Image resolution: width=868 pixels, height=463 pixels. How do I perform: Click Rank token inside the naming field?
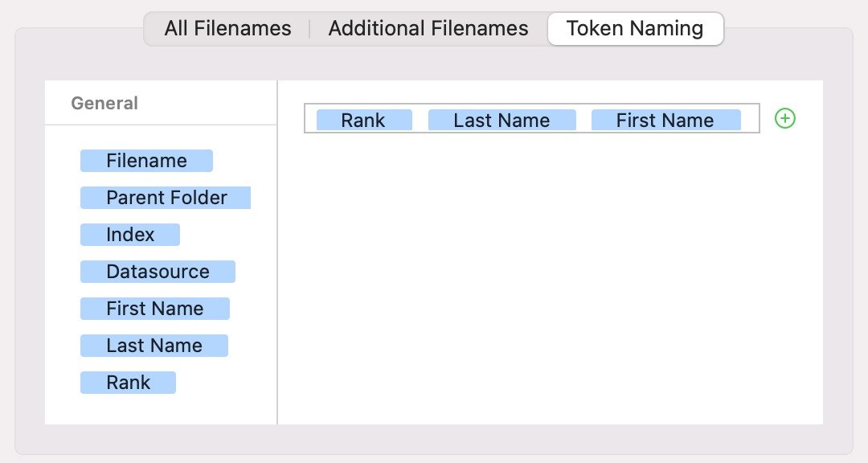coord(364,121)
